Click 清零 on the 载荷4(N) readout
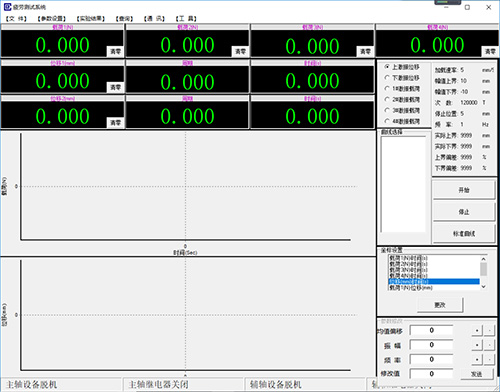The image size is (500, 392). pos(490,51)
